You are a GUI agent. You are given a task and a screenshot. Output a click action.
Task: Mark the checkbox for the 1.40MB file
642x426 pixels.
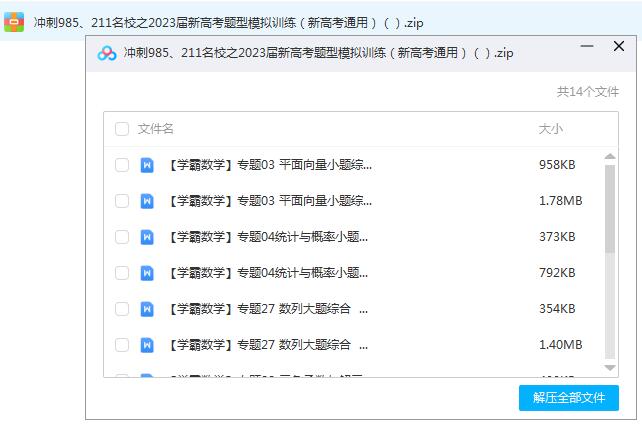[x=122, y=345]
